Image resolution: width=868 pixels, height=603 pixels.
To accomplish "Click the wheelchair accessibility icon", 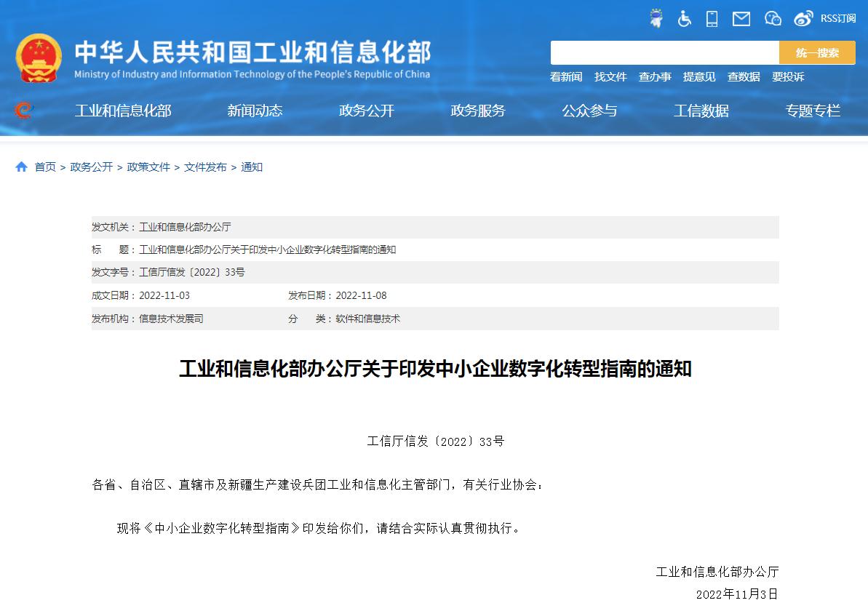I will pos(684,19).
